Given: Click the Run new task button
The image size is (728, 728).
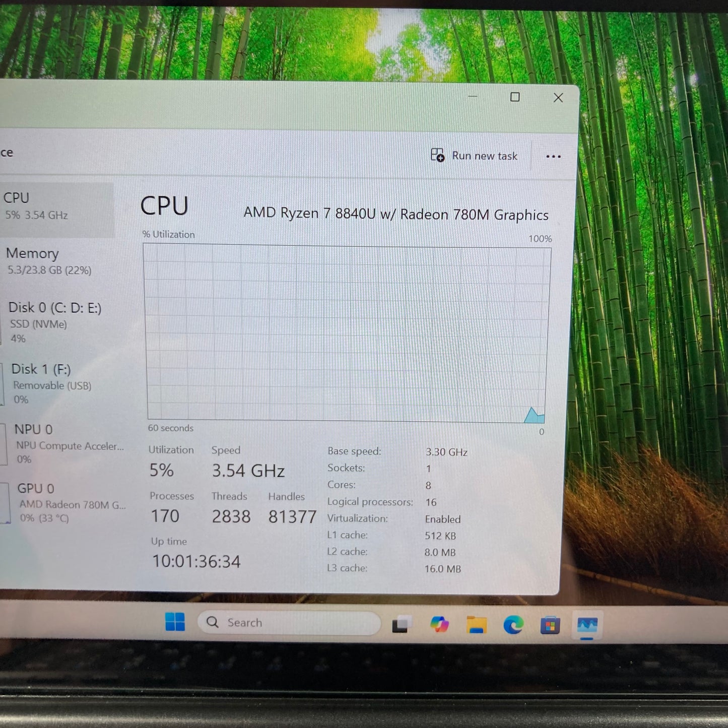Looking at the screenshot, I should tap(474, 156).
